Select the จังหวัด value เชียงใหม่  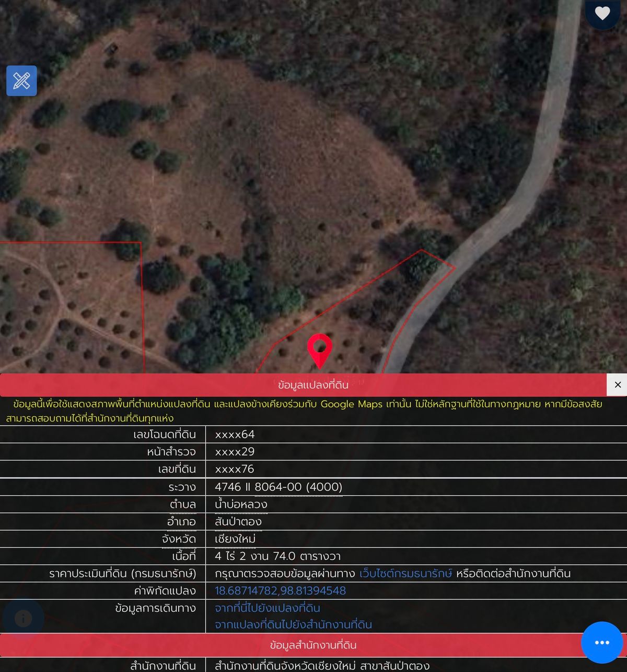coord(235,539)
